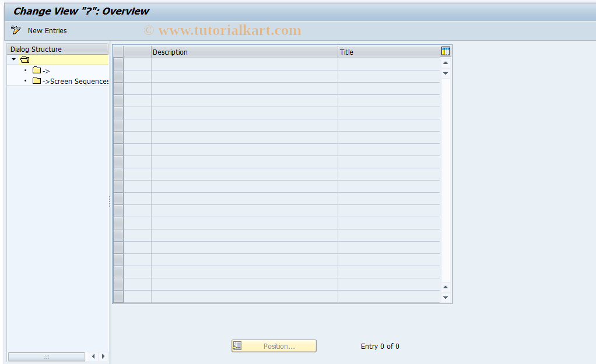Screen dimensions: 596x364
Task: Click the Title column header
Action: (389, 52)
